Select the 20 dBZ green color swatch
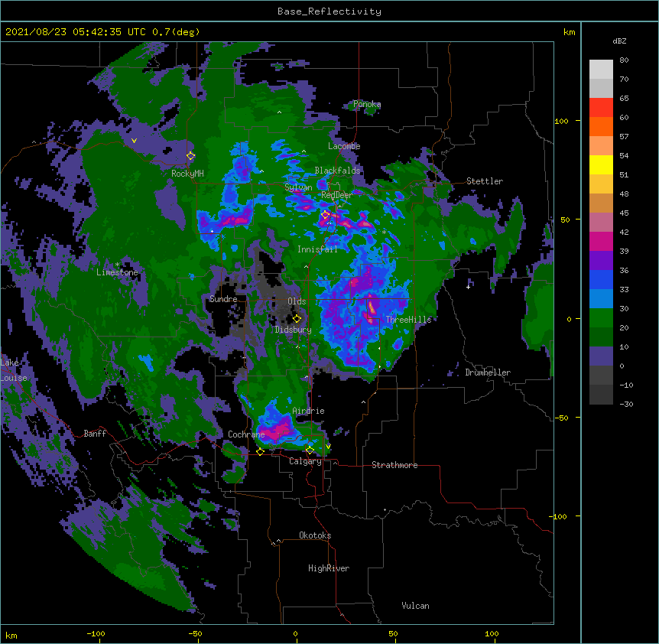The image size is (659, 644). click(x=601, y=337)
